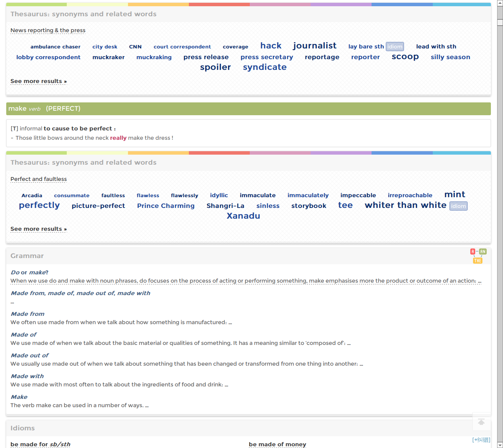
Task: Expand 'See more results' under News reporting
Action: click(38, 81)
